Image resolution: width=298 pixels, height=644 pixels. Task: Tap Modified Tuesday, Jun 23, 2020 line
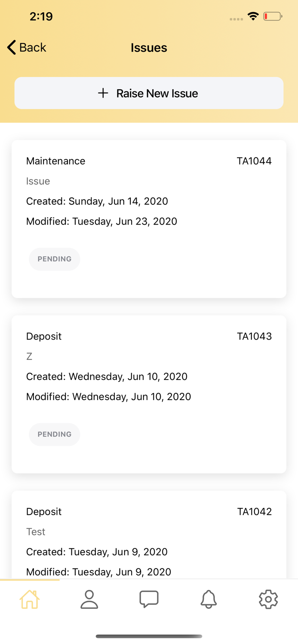pos(101,222)
